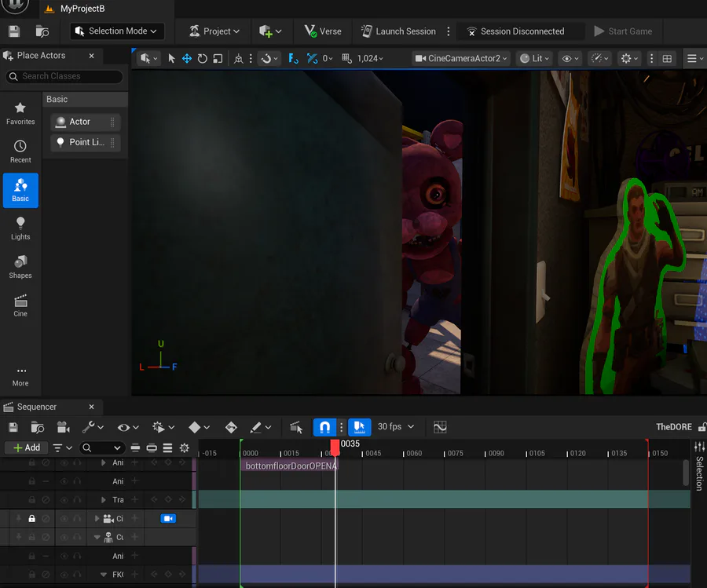Open the viewport Show (eye) menu

coord(570,59)
